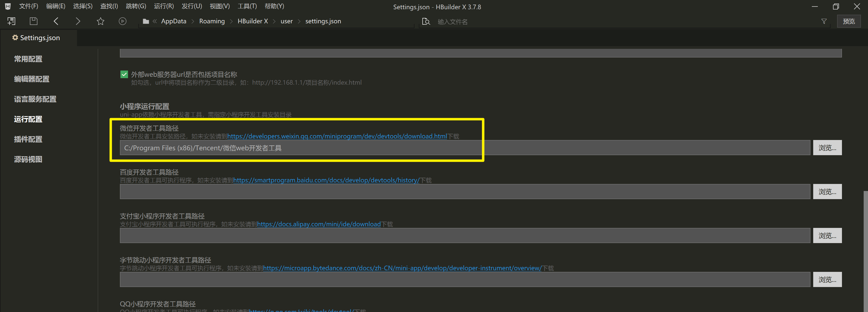Click the folder icon in breadcrumb
The image size is (868, 312).
(x=146, y=21)
